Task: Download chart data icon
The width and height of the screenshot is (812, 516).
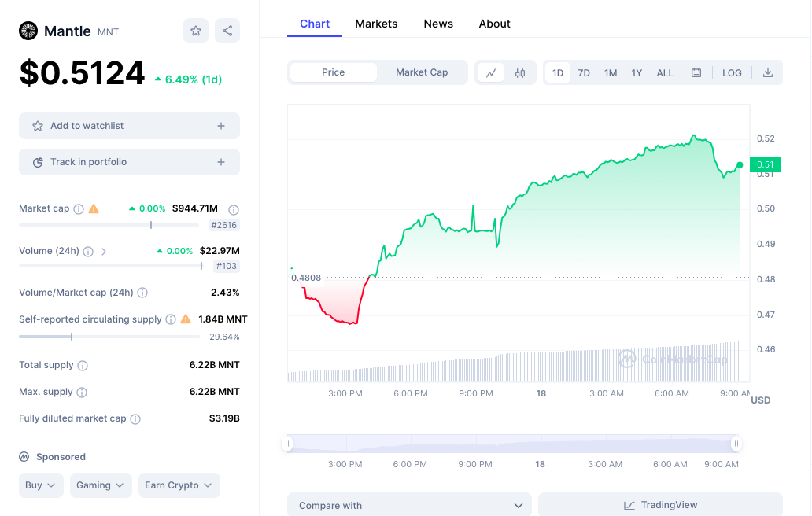Action: 767,73
